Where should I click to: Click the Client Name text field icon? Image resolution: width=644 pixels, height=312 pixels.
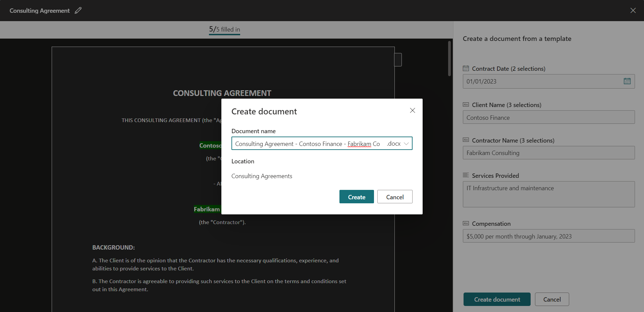[x=466, y=105]
